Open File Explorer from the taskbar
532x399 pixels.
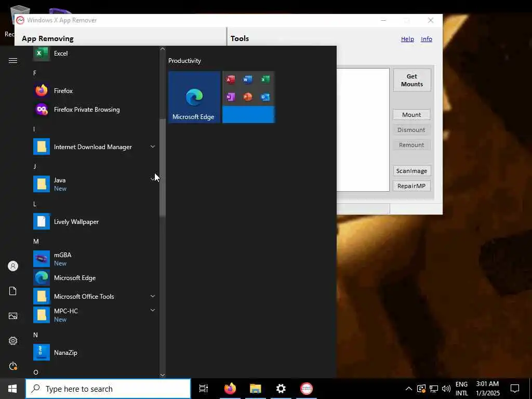click(256, 389)
